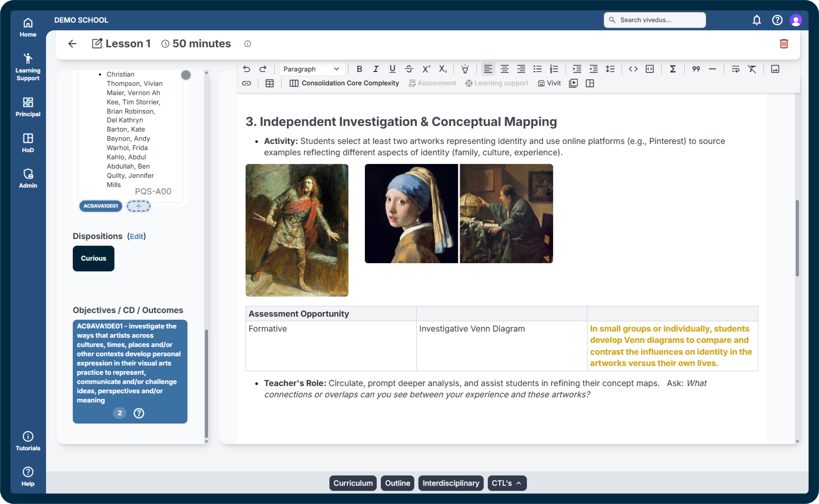Click the text wrap icon
819x504 pixels.
tap(735, 69)
